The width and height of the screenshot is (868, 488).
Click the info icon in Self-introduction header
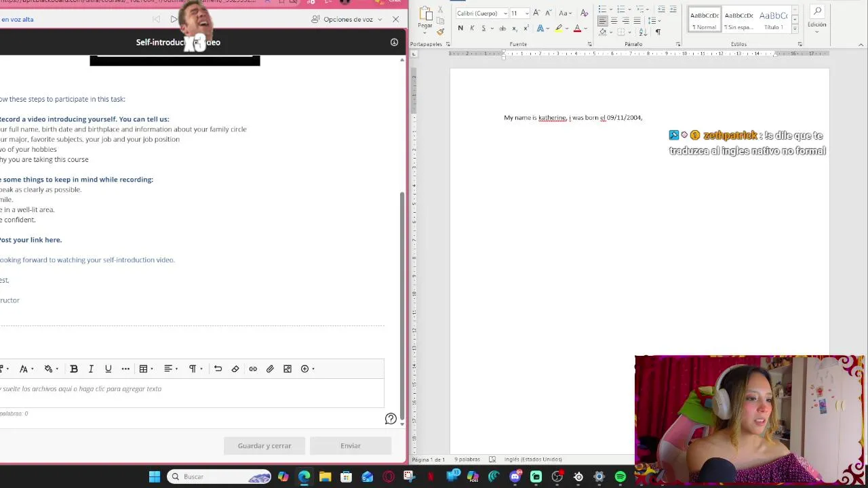click(394, 42)
